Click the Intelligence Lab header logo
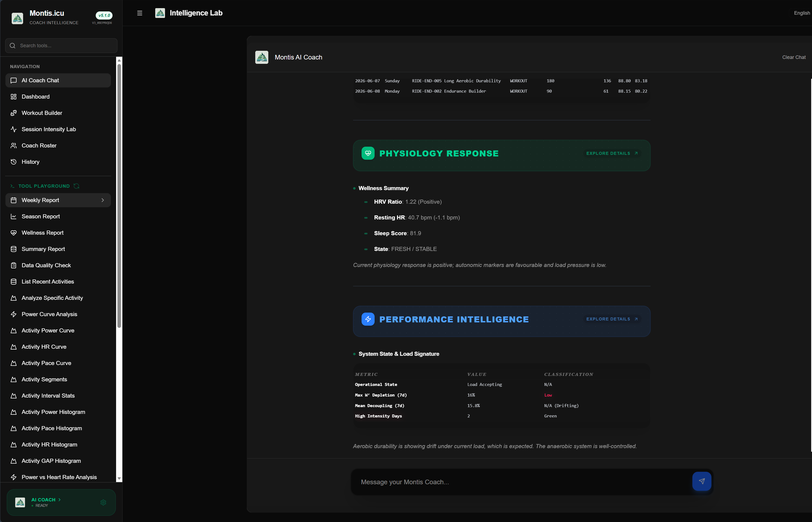 [160, 13]
